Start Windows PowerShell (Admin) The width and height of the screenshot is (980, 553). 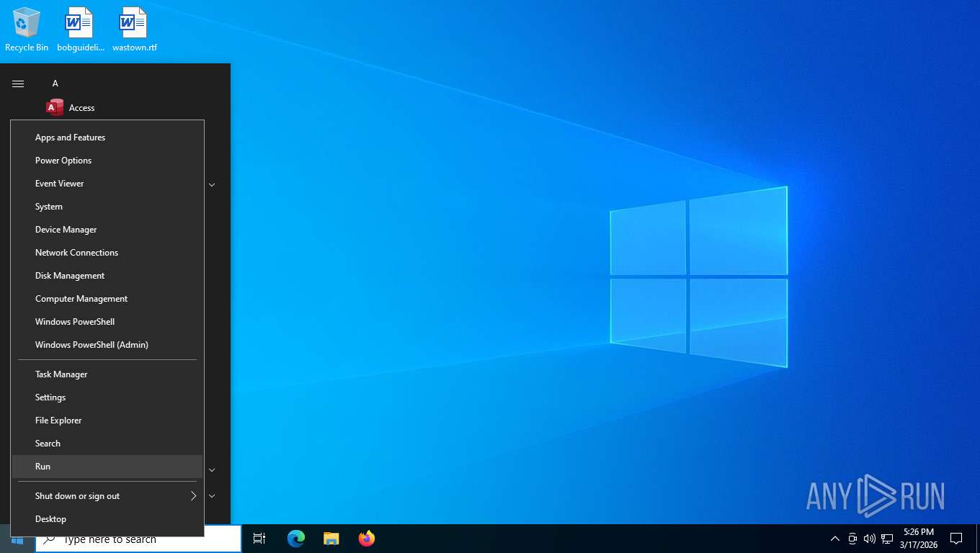tap(107, 345)
